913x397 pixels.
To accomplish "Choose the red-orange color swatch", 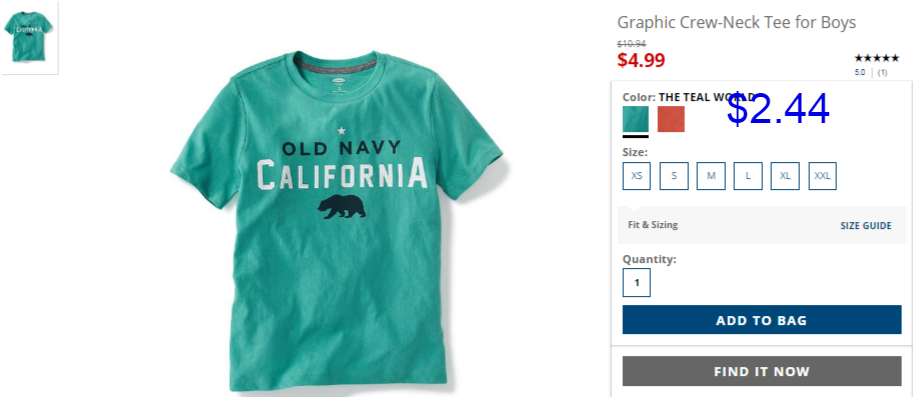I will point(671,119).
